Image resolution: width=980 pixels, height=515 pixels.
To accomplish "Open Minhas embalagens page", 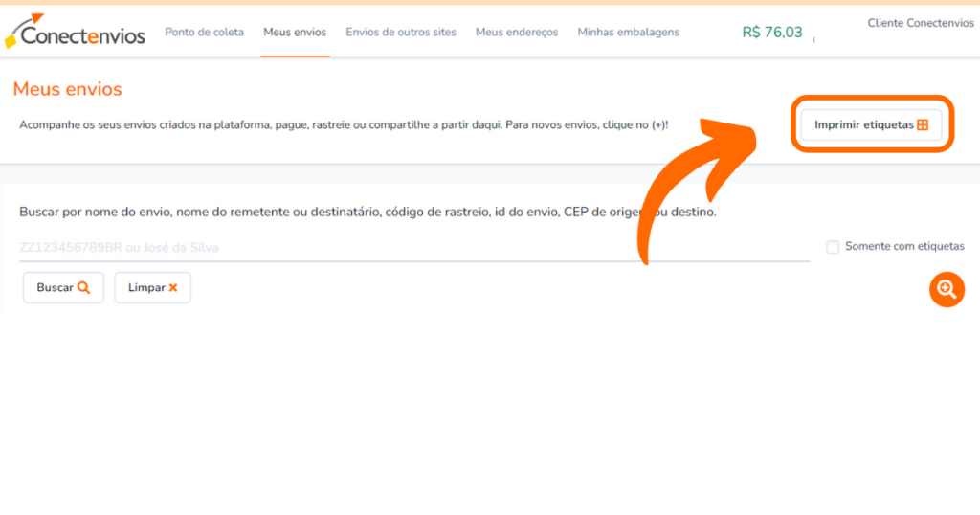I will 628,32.
